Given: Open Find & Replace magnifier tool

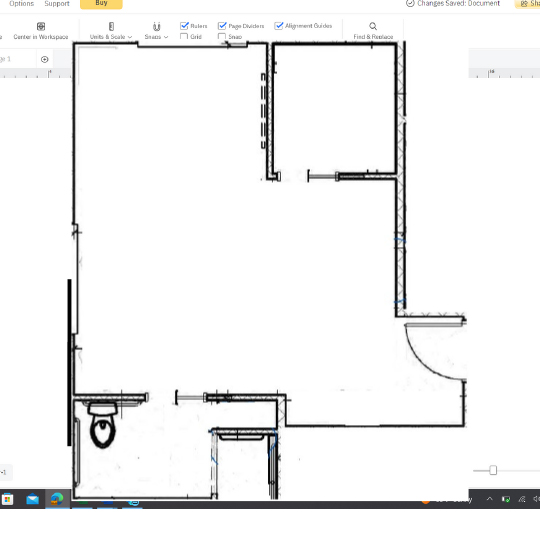Looking at the screenshot, I should [373, 26].
